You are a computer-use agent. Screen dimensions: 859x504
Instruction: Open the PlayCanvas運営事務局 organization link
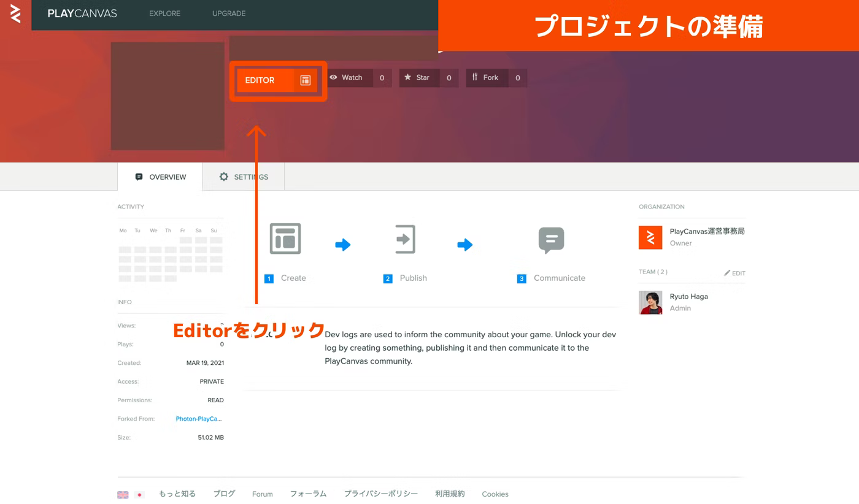(707, 231)
